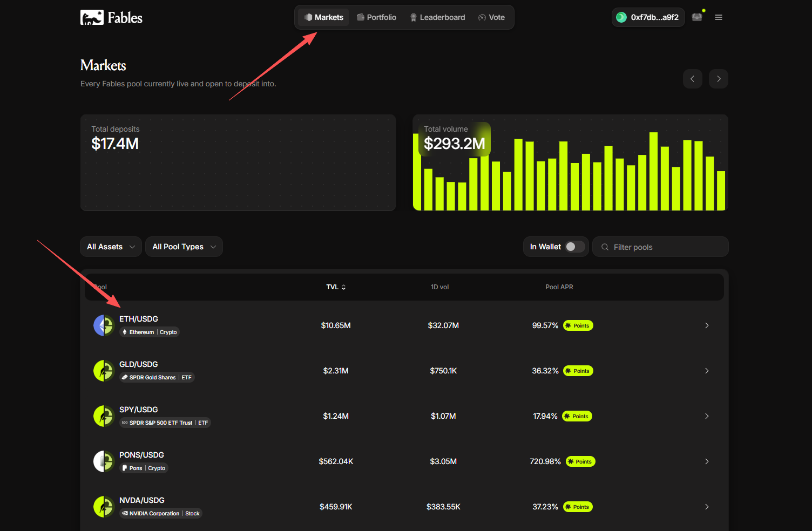Click the Points badge in the NVDA/USDG row
The height and width of the screenshot is (531, 812).
pyautogui.click(x=578, y=507)
